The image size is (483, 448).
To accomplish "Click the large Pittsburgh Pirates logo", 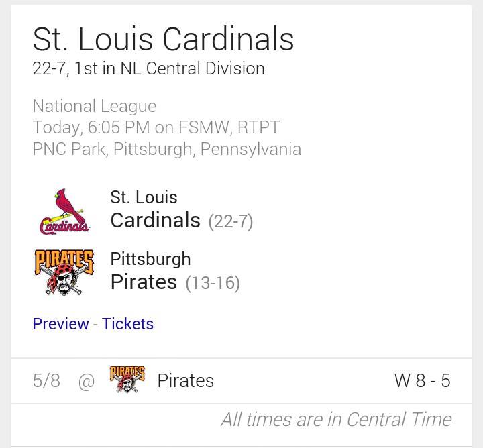I will point(64,272).
